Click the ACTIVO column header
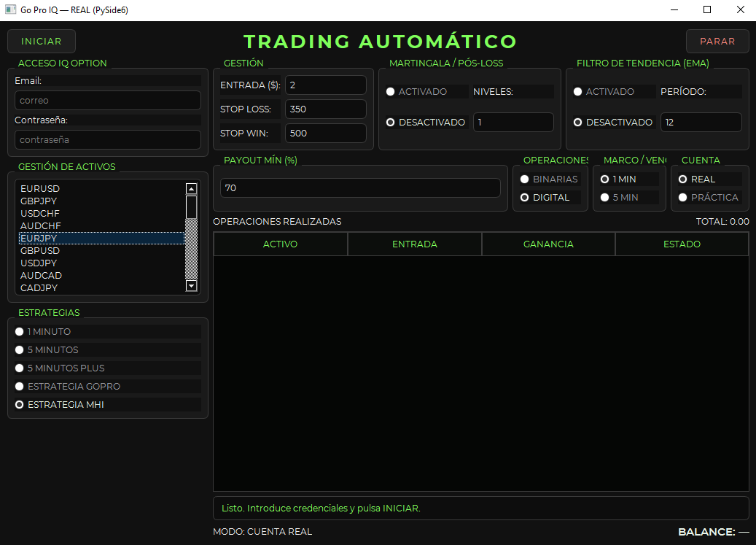 click(x=281, y=244)
